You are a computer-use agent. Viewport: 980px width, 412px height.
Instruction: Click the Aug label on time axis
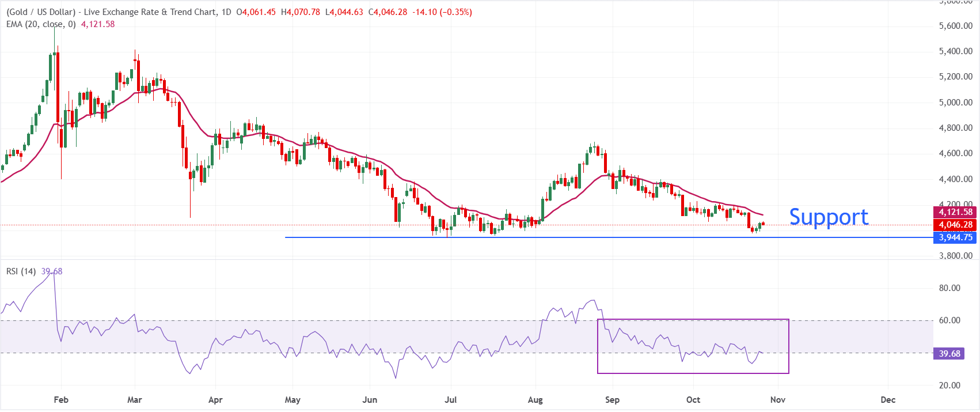[x=535, y=400]
